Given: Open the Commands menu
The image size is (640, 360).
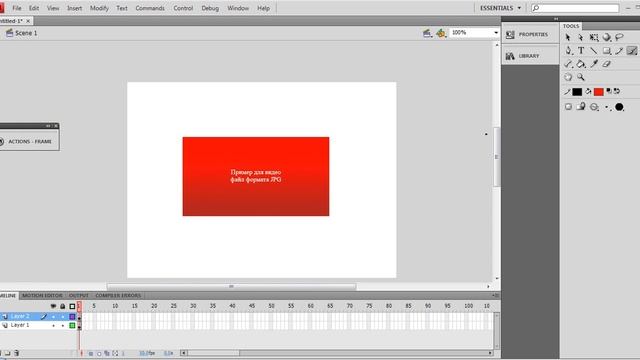Looking at the screenshot, I should coord(150,8).
